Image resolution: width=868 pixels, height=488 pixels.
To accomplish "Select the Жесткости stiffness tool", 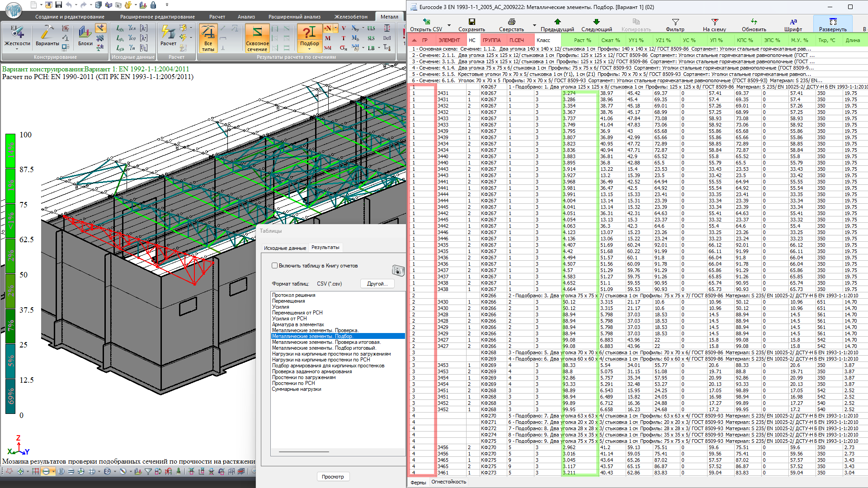I will (17, 33).
